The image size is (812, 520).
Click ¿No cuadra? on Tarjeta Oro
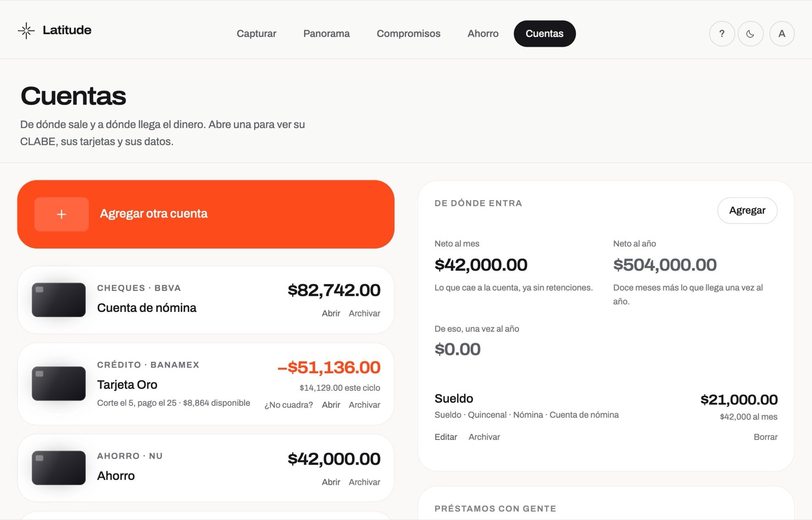(x=288, y=405)
